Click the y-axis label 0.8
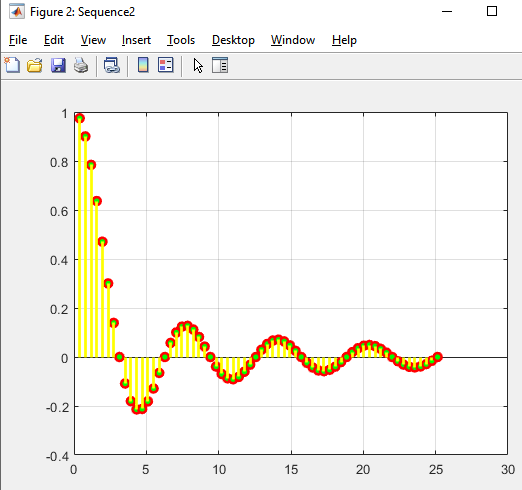The height and width of the screenshot is (490, 522). [x=59, y=162]
